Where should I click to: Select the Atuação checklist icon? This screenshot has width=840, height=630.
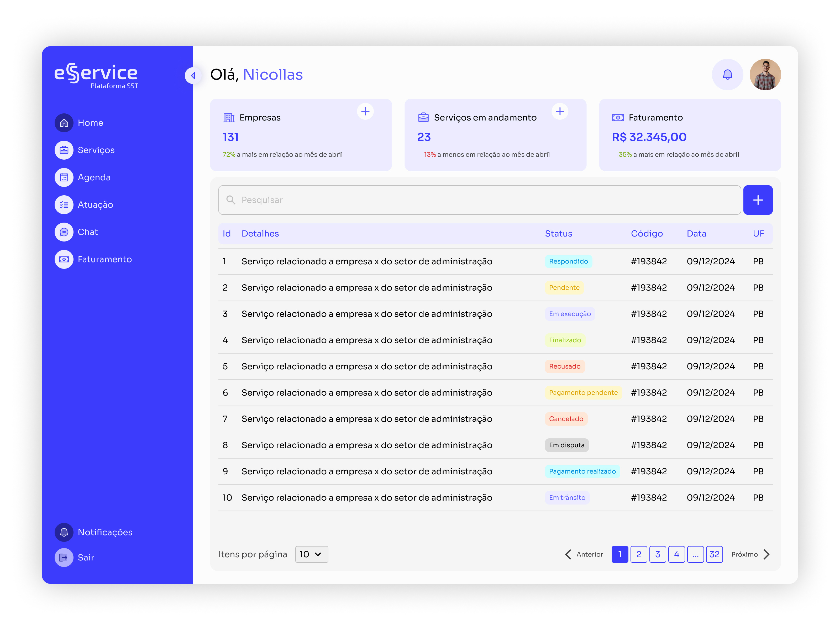point(64,205)
